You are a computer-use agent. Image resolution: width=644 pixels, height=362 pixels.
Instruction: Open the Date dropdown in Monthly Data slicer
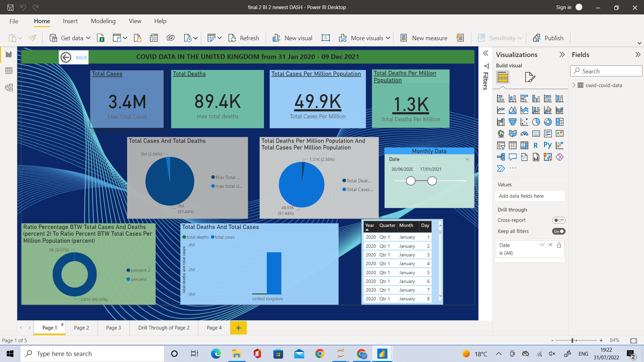click(468, 159)
